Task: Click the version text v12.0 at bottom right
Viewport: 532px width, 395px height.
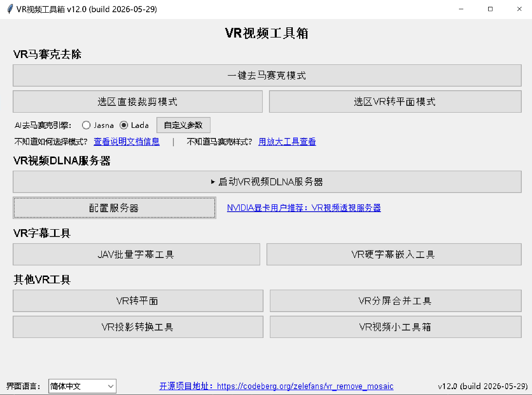Action: coord(482,386)
